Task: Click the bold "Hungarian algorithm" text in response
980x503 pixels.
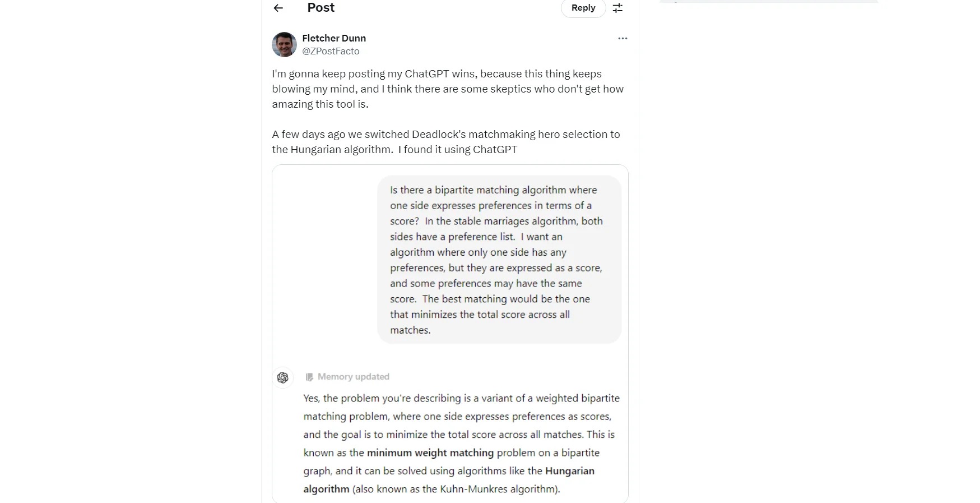Action: coord(569,471)
